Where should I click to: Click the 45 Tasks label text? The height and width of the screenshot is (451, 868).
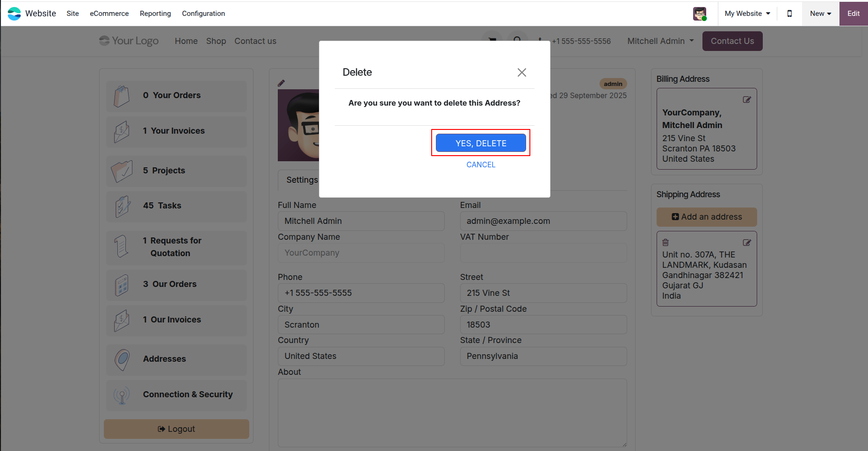click(162, 206)
